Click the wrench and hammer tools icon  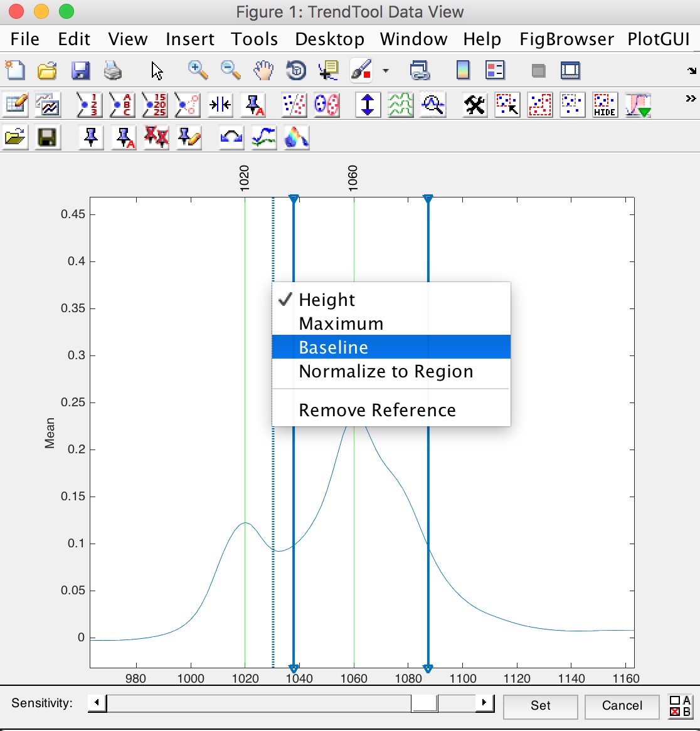click(x=475, y=105)
